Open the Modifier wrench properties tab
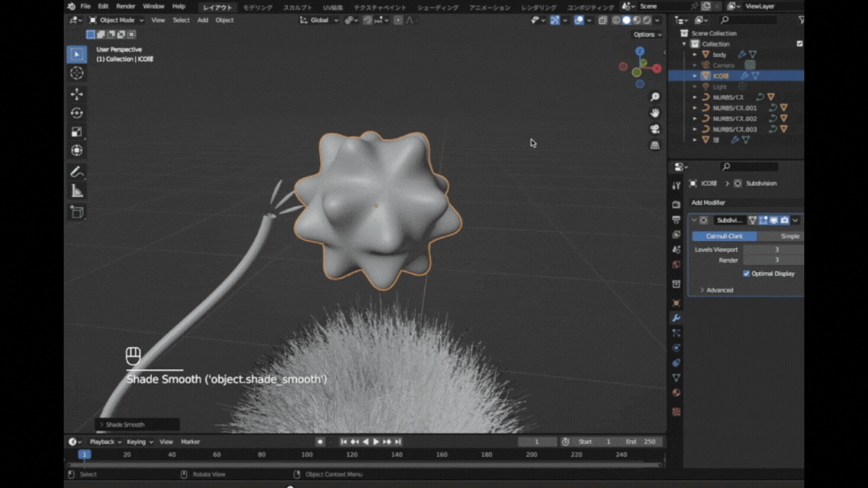 click(676, 319)
